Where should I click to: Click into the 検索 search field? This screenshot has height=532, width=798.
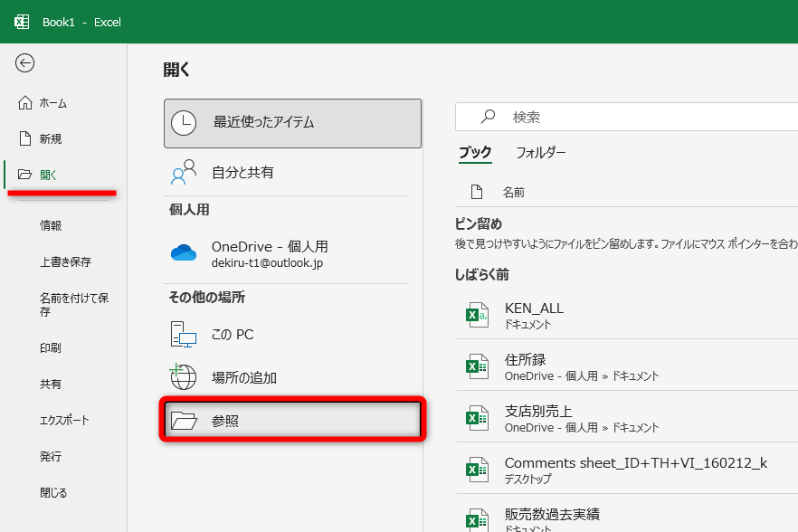[626, 117]
